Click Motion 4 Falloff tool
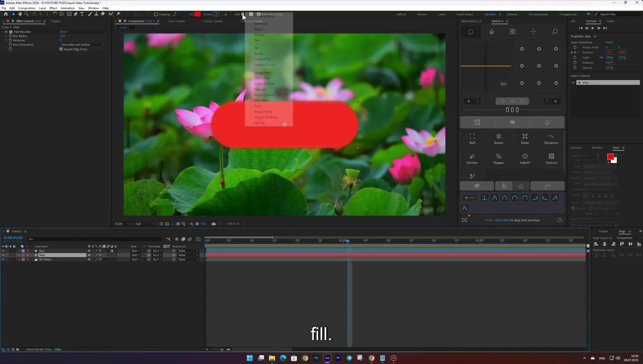643x364 pixels. click(x=525, y=159)
